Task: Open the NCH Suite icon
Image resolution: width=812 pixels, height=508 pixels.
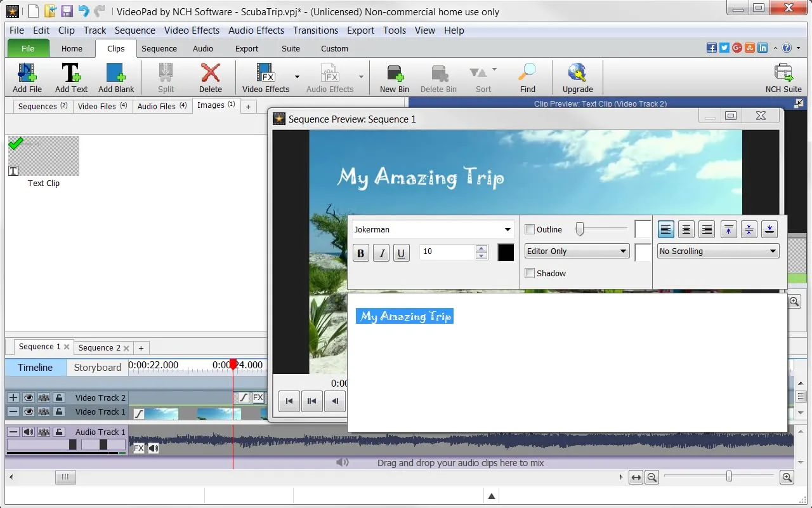Action: point(783,77)
